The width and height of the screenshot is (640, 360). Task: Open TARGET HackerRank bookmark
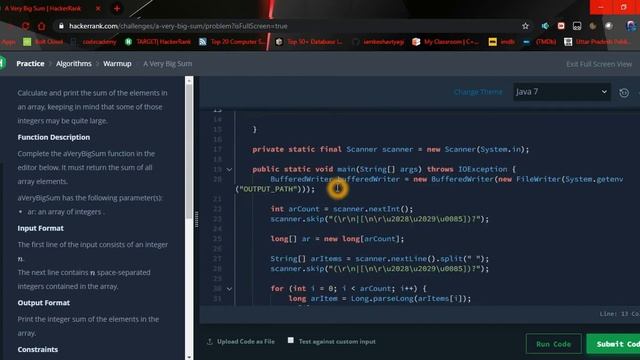pyautogui.click(x=158, y=42)
